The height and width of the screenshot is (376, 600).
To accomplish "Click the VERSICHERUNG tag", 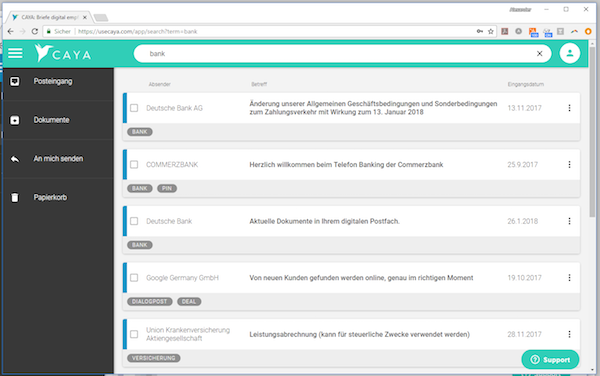I will coord(153,358).
